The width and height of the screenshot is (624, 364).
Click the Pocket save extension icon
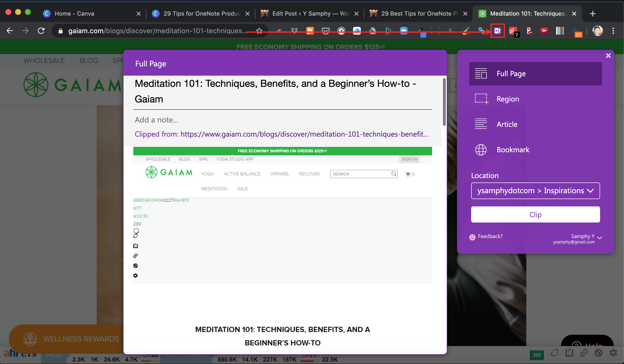tap(325, 31)
